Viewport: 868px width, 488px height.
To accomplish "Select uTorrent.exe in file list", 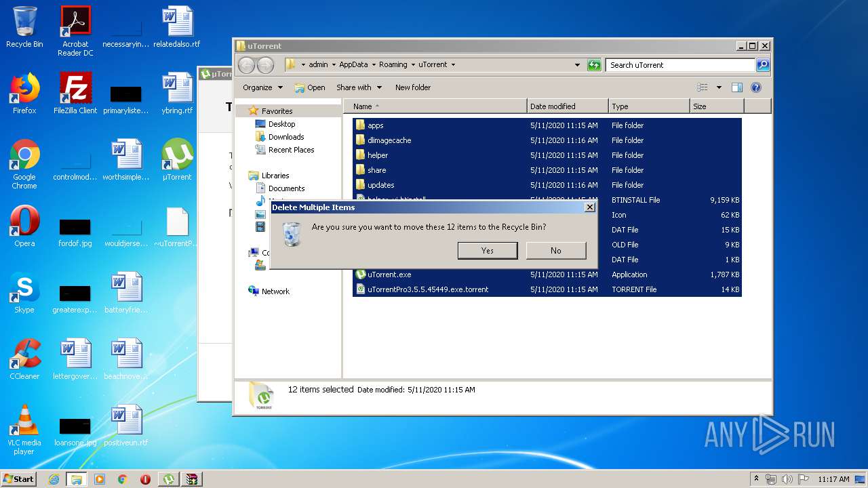I will pos(547,274).
